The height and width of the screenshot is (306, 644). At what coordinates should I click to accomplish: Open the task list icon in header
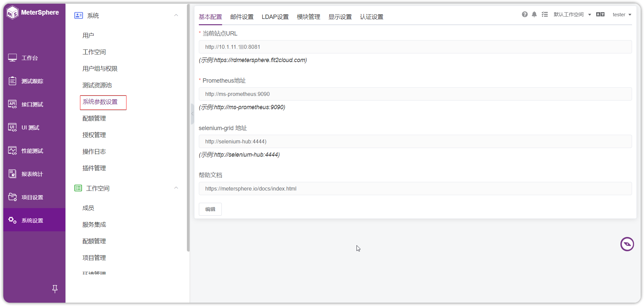pos(545,14)
